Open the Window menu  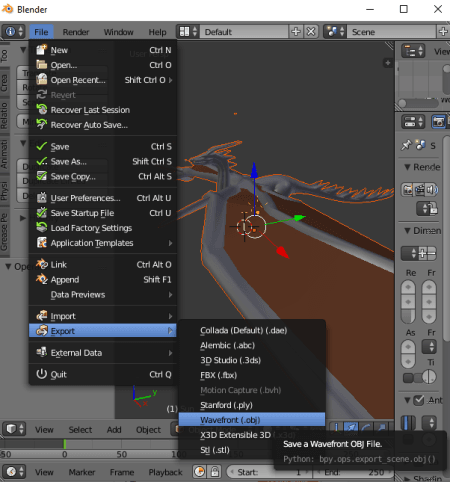pos(118,32)
